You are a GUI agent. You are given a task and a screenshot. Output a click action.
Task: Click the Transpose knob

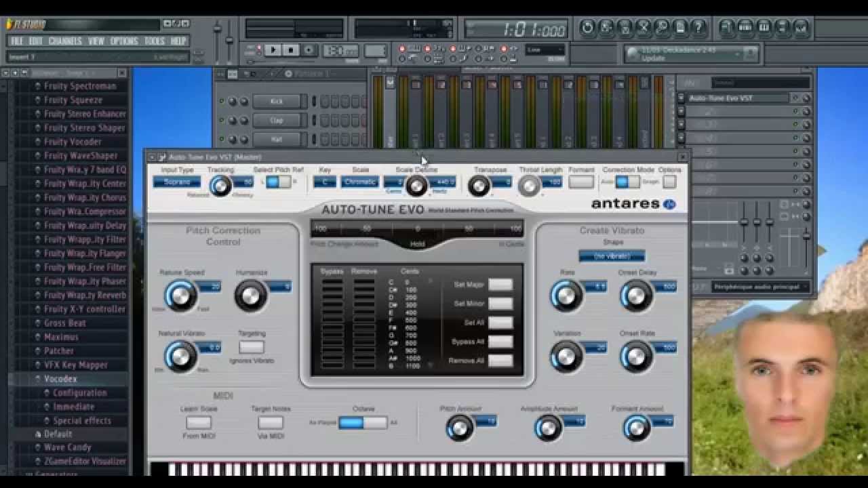tap(479, 186)
